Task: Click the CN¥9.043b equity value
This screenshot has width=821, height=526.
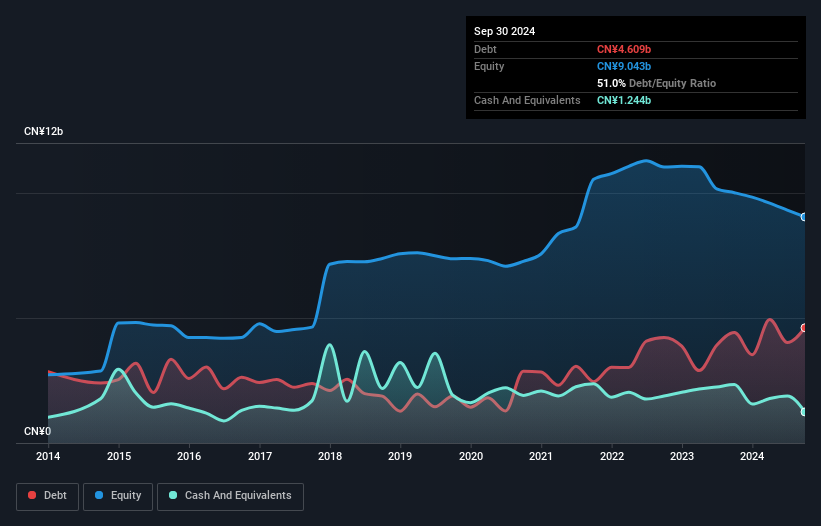Action: 624,66
